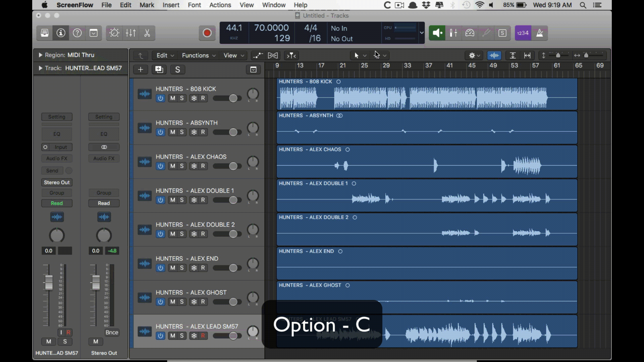Click the Stereo Out button on the channel strip

[x=56, y=182]
